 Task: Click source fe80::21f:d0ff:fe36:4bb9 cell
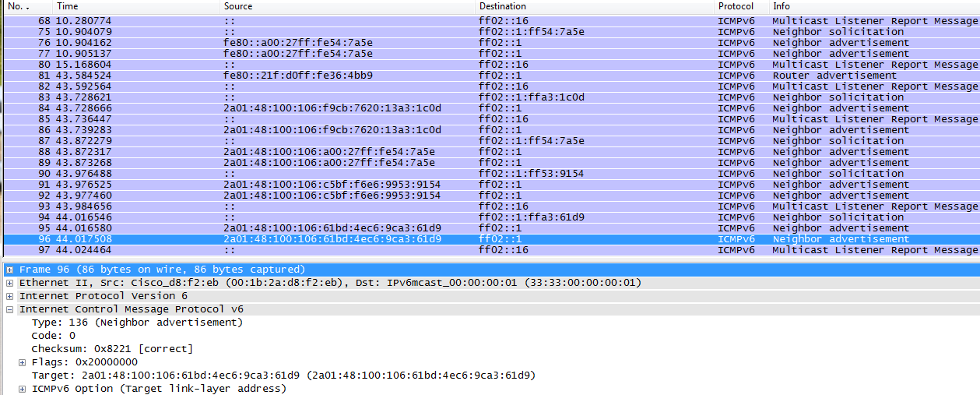pyautogui.click(x=298, y=76)
